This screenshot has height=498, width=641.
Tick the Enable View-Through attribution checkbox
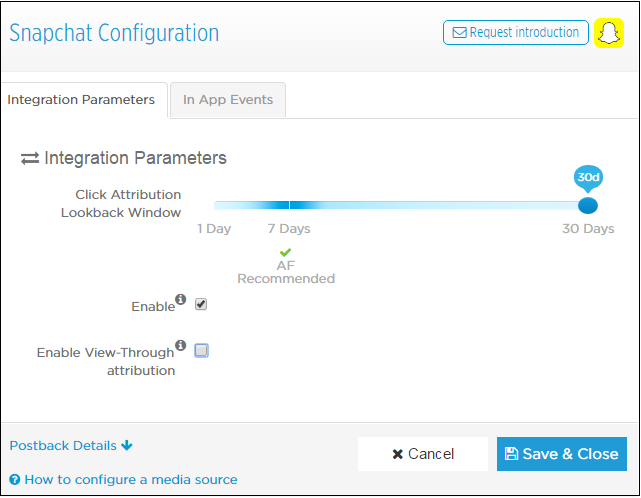[x=201, y=350]
